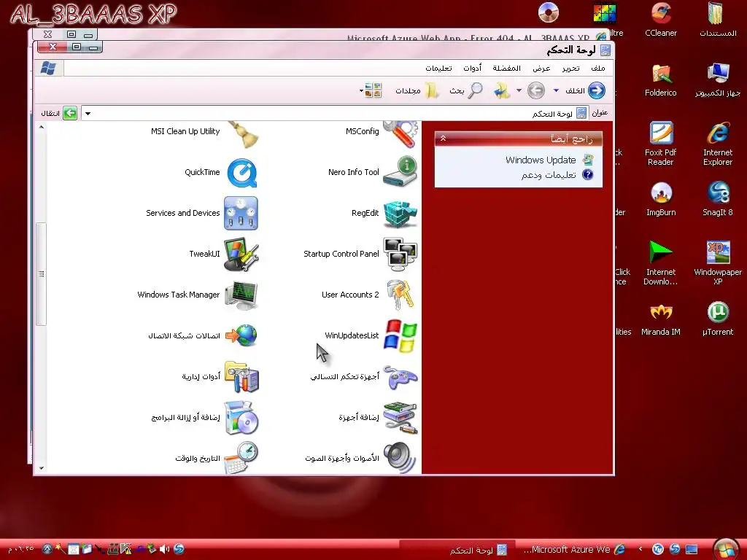Click the Go button (انتقال)
The height and width of the screenshot is (560, 747).
[59, 113]
